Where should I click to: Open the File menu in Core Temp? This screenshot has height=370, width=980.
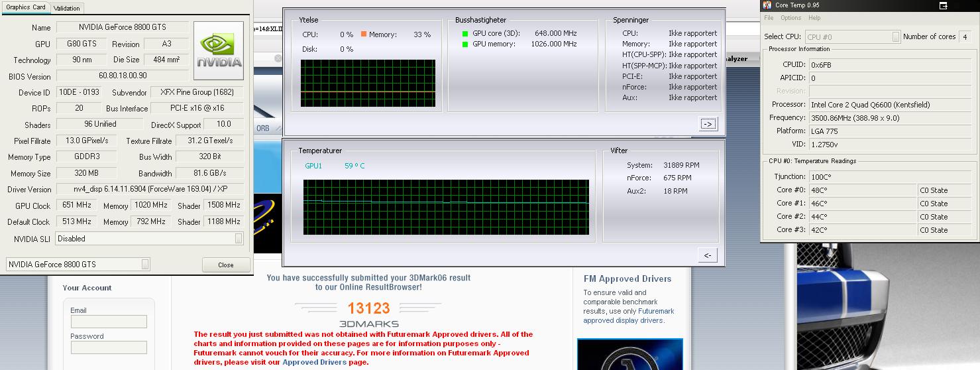769,18
